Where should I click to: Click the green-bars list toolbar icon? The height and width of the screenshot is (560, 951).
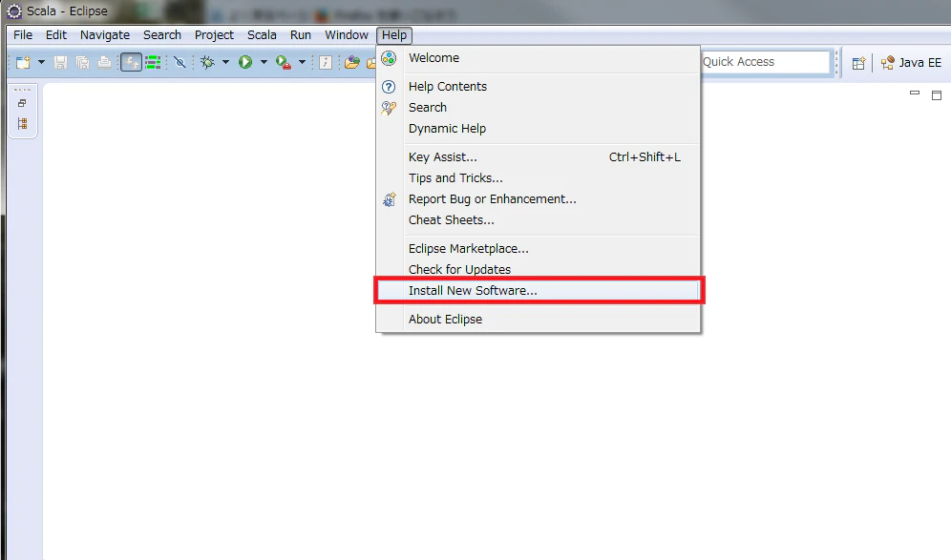coord(153,62)
